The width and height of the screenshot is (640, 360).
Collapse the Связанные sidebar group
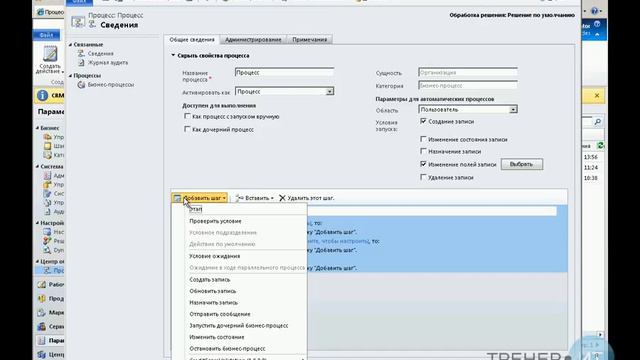(x=70, y=44)
